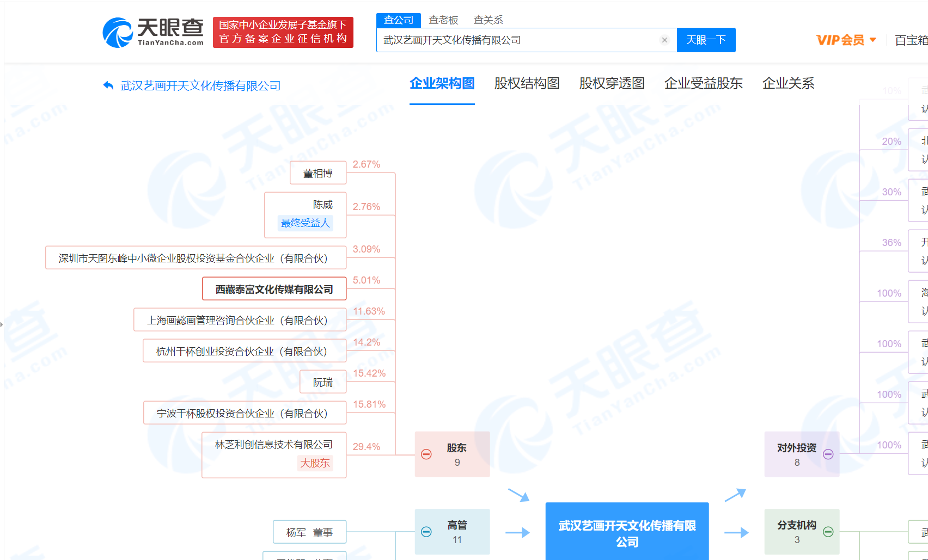This screenshot has width=928, height=560.
Task: Click the TianYanCha logo icon
Action: 118,33
